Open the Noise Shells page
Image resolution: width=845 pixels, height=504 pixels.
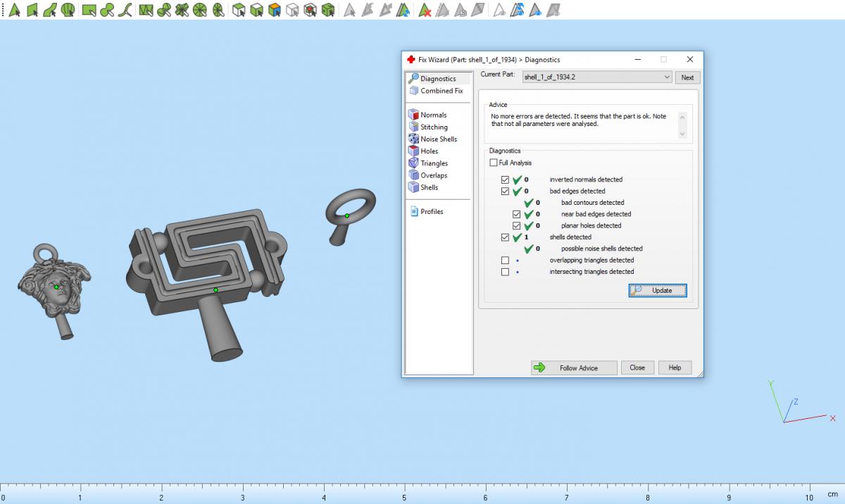pos(438,139)
